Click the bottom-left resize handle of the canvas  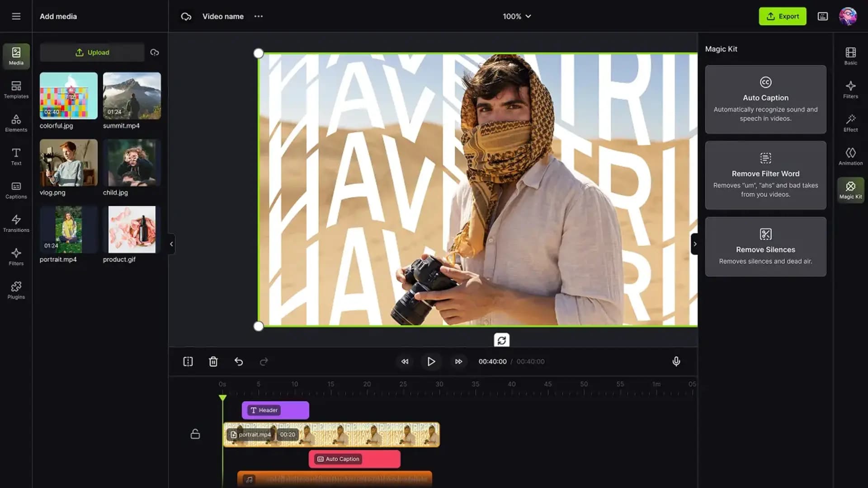coord(259,326)
